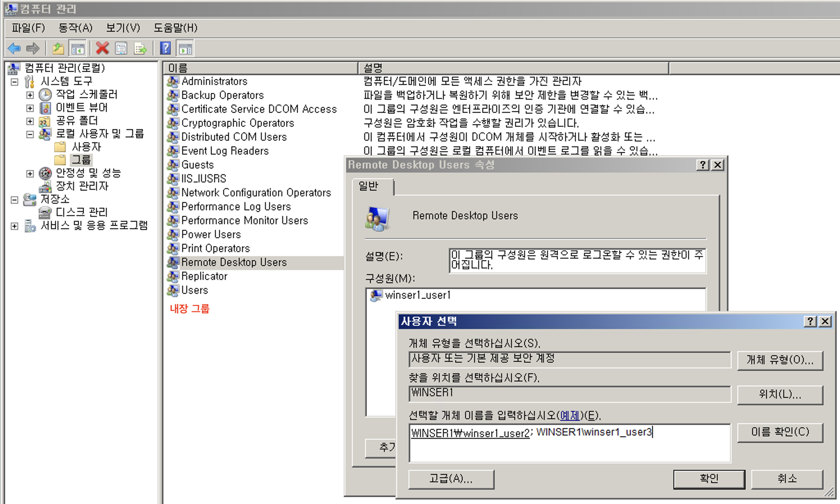This screenshot has height=504, width=840.
Task: Click the 예제 hyperlink
Action: [x=570, y=415]
